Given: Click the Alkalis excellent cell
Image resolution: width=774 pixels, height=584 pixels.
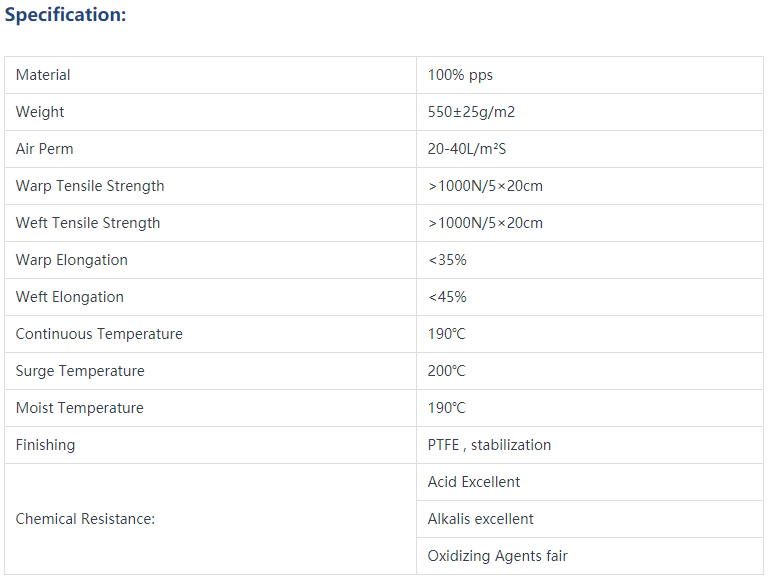Looking at the screenshot, I should pos(590,519).
